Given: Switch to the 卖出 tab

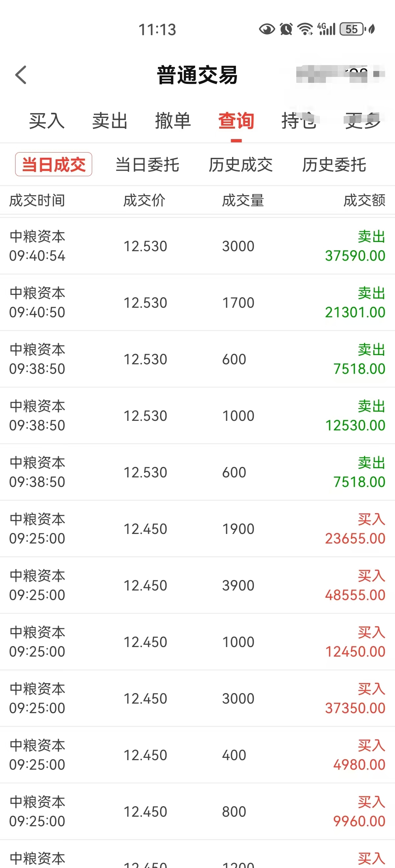Looking at the screenshot, I should 110,121.
